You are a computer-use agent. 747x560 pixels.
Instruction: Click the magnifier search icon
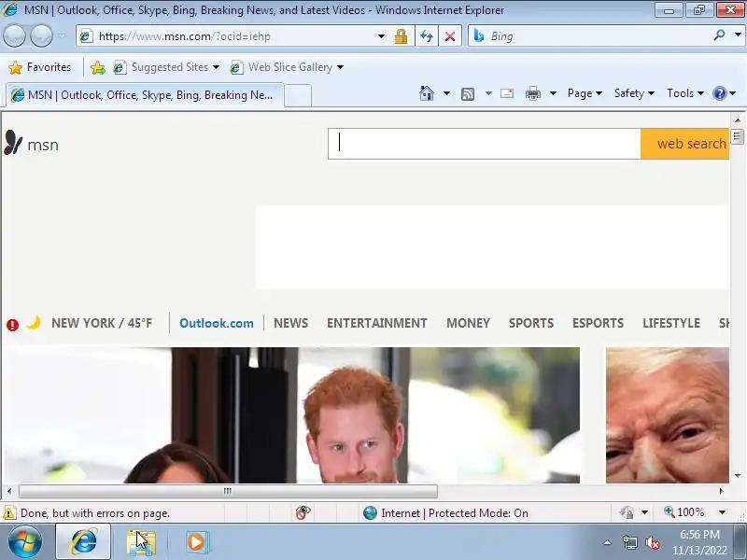(x=719, y=35)
